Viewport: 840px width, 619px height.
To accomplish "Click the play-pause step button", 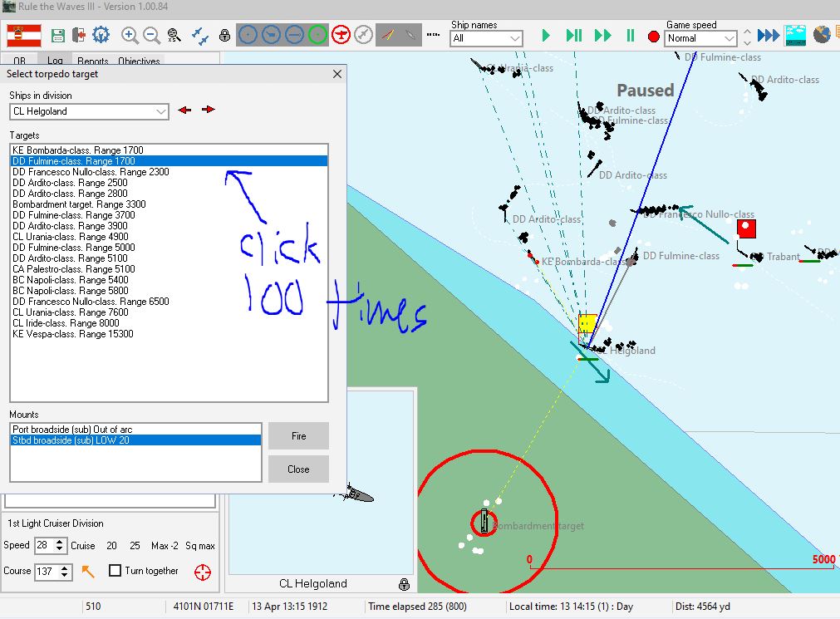I will click(x=574, y=36).
